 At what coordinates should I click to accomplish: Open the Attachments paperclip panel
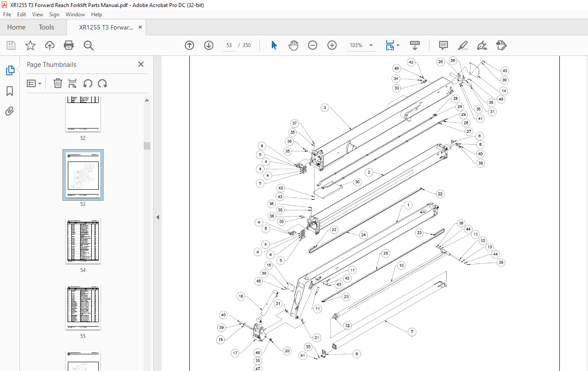pyautogui.click(x=10, y=111)
